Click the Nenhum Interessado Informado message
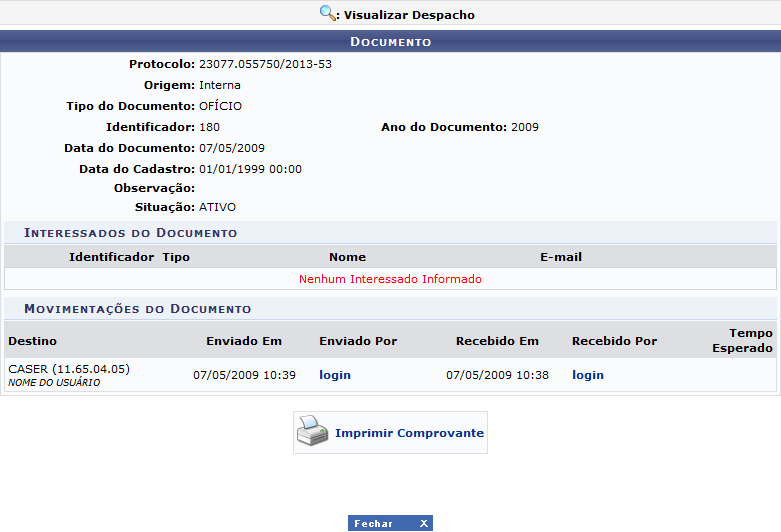The height and width of the screenshot is (532, 781). (x=390, y=279)
